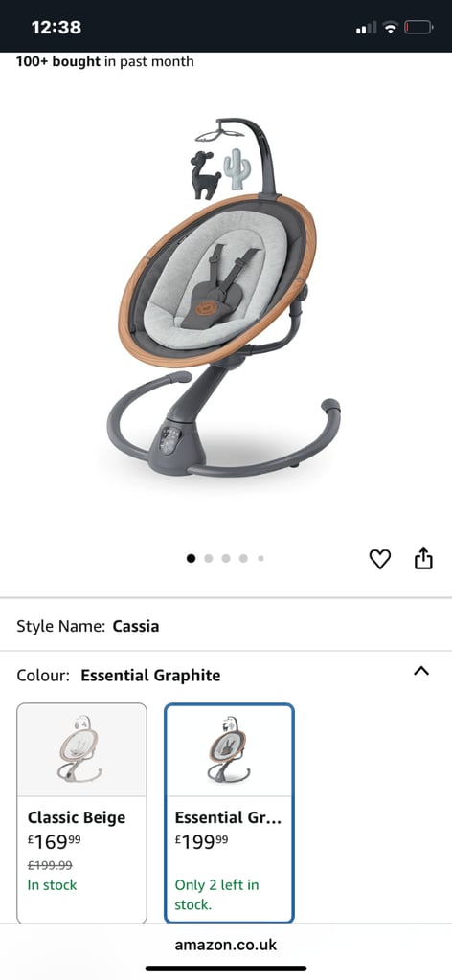This screenshot has height=980, width=452.
Task: Collapse the Colour options chevron
Action: point(421,671)
